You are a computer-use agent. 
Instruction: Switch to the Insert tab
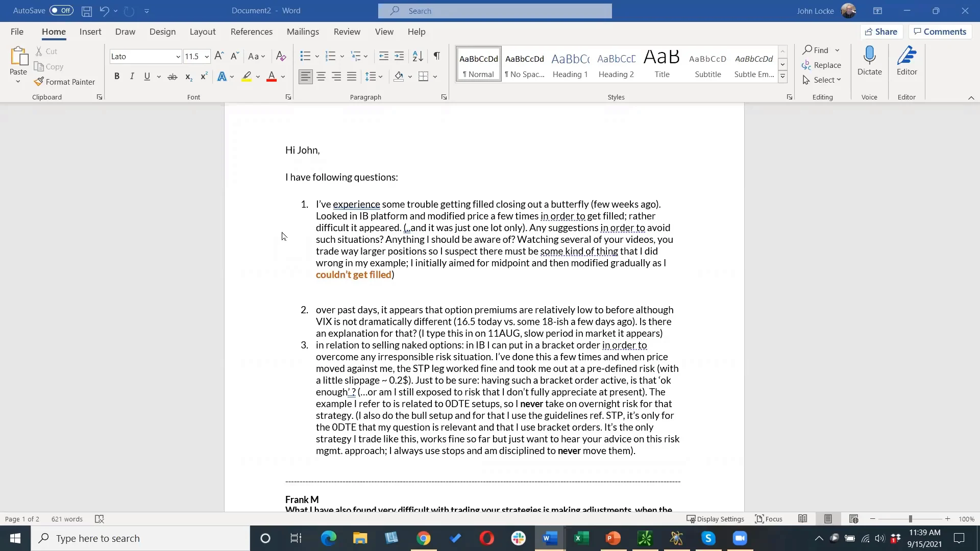90,32
